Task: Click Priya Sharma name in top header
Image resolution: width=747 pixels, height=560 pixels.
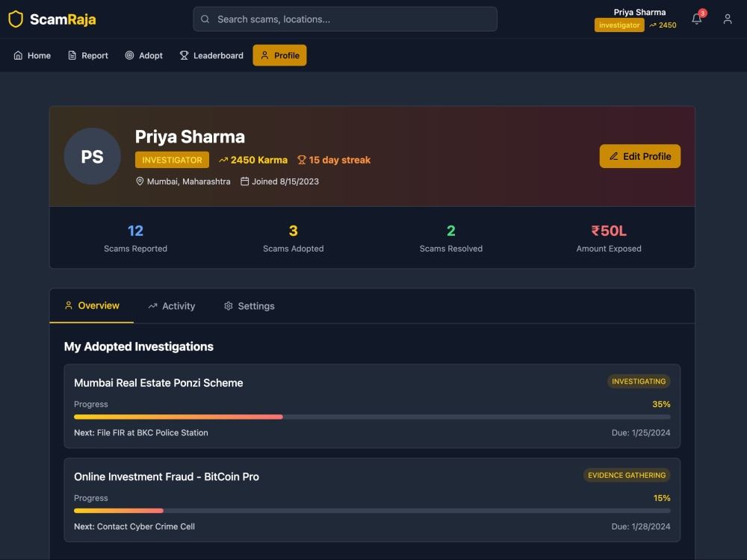Action: coord(639,13)
